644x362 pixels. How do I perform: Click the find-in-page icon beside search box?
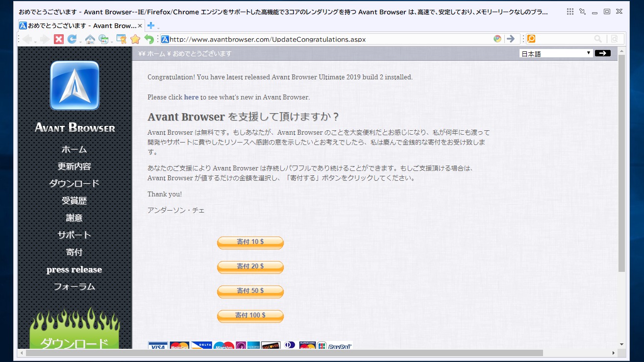[614, 39]
